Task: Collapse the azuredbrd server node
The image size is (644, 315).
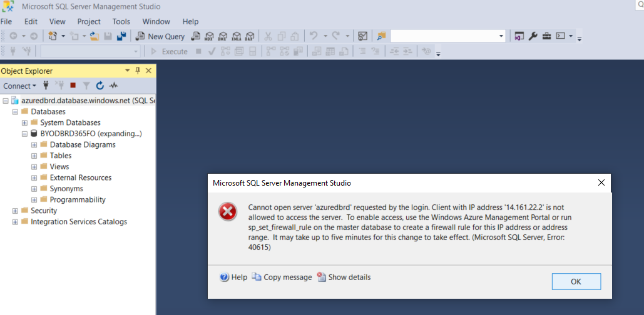Action: [x=6, y=101]
